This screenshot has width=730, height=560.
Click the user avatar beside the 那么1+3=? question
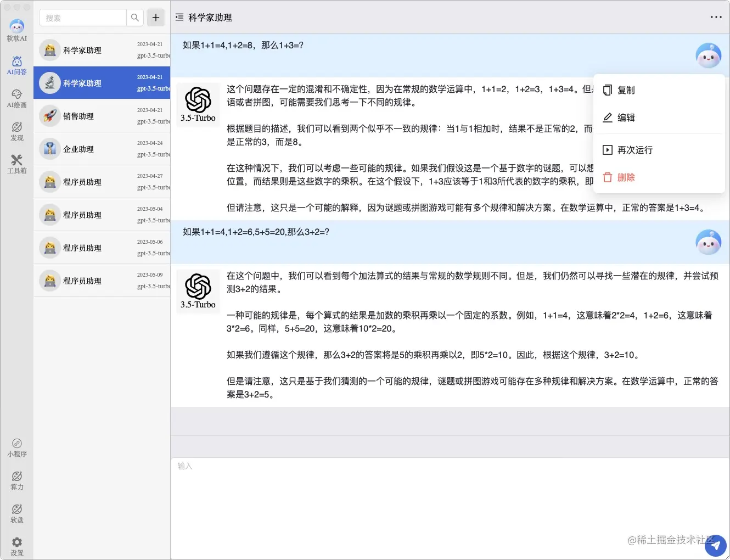pyautogui.click(x=708, y=55)
